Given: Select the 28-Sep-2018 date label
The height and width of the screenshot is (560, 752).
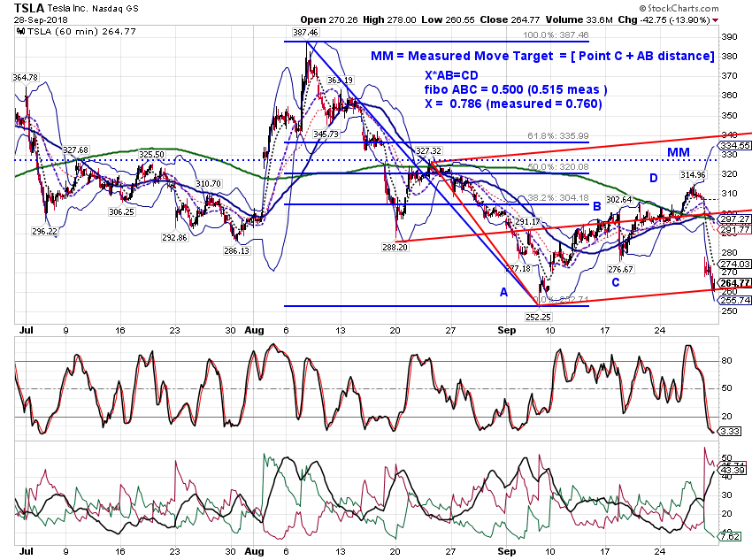Looking at the screenshot, I should pos(41,20).
